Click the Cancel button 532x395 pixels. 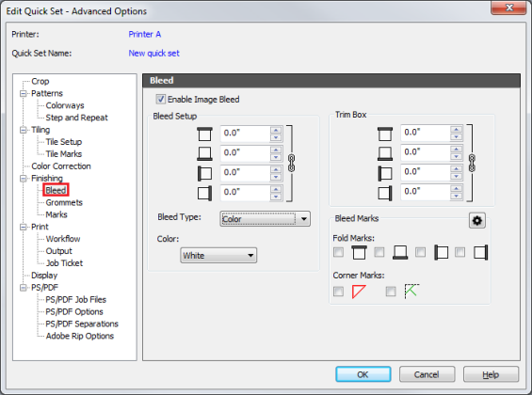click(427, 374)
